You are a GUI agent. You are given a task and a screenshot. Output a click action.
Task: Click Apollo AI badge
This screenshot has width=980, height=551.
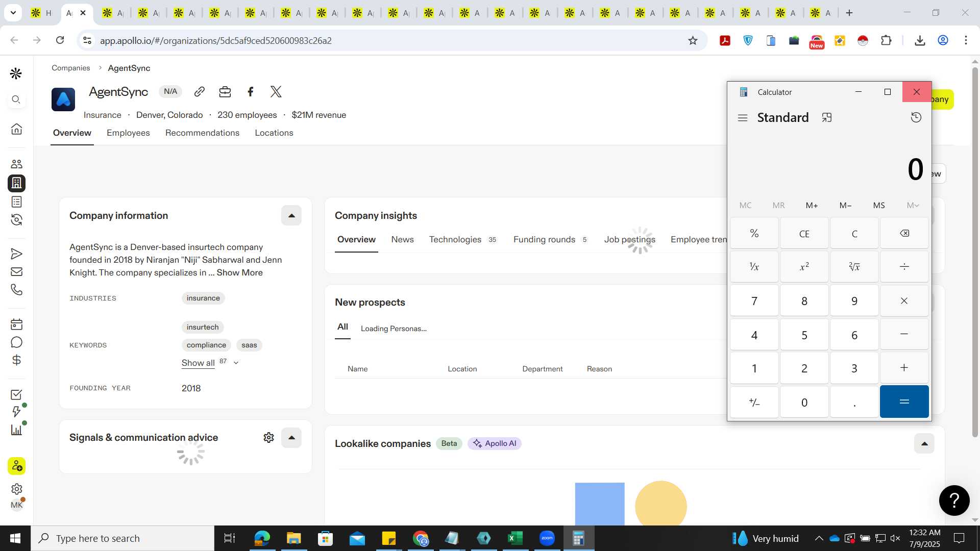(x=495, y=443)
